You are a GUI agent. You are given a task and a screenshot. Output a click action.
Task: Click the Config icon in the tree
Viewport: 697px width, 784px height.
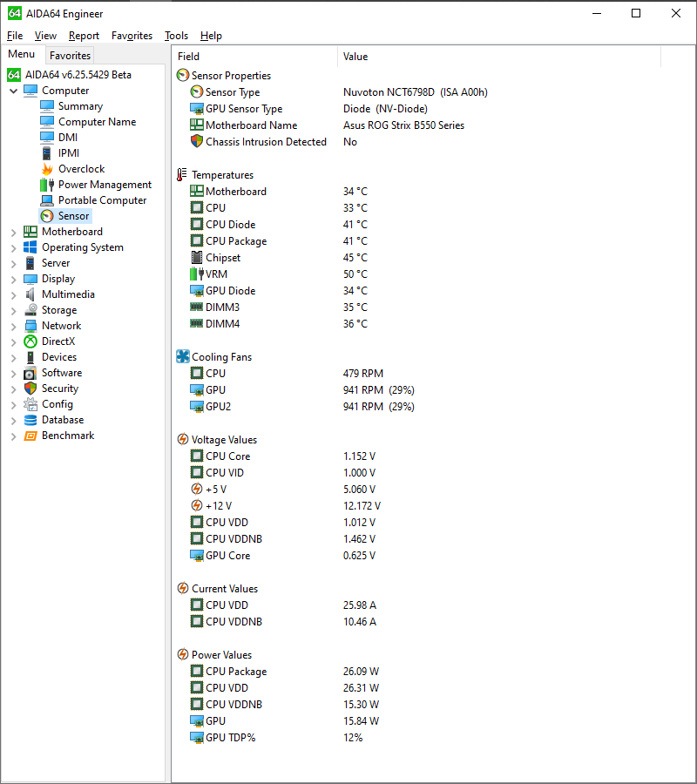(30, 404)
